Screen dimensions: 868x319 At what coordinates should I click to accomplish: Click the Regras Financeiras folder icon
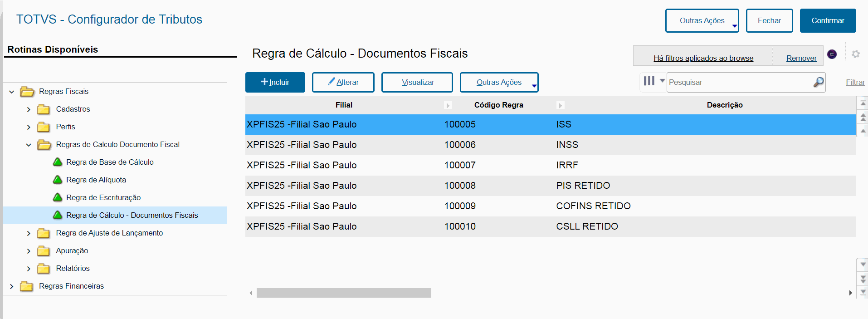(x=27, y=286)
